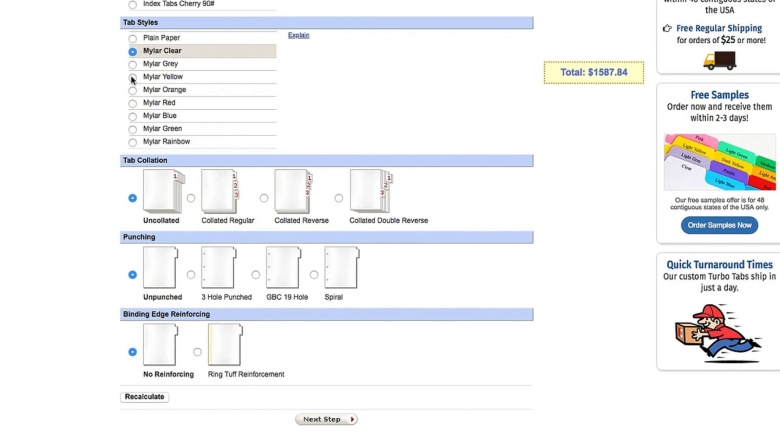Select the Mylar Clear radio button
This screenshot has height=439, width=780.
point(132,51)
